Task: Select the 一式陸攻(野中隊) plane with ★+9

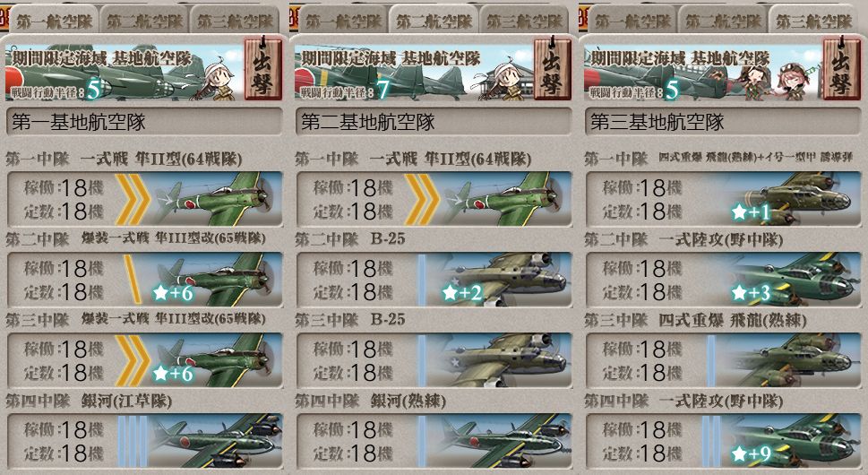Action: pyautogui.click(x=724, y=441)
